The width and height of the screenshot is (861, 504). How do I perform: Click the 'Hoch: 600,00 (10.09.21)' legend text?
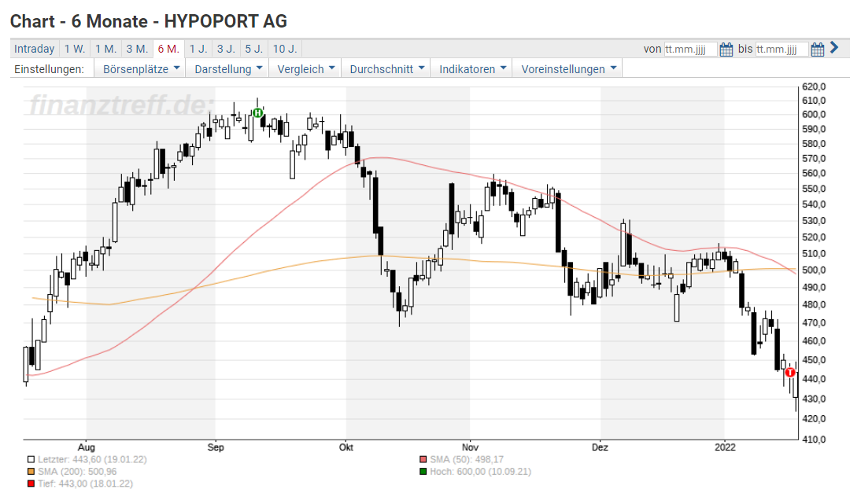pos(480,472)
